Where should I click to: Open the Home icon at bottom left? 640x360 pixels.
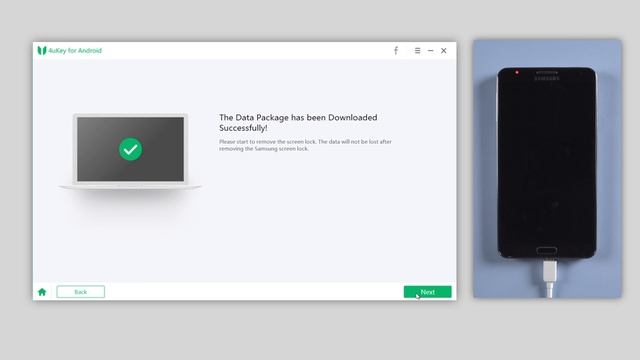click(42, 292)
